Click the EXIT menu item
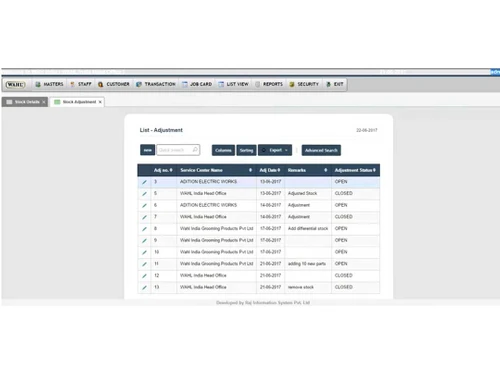 [335, 84]
